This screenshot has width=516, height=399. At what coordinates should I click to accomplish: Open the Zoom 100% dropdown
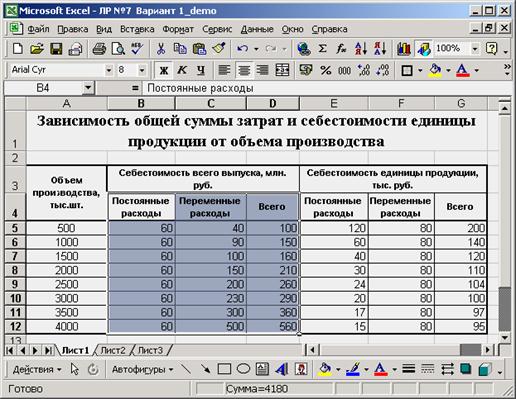tap(475, 49)
